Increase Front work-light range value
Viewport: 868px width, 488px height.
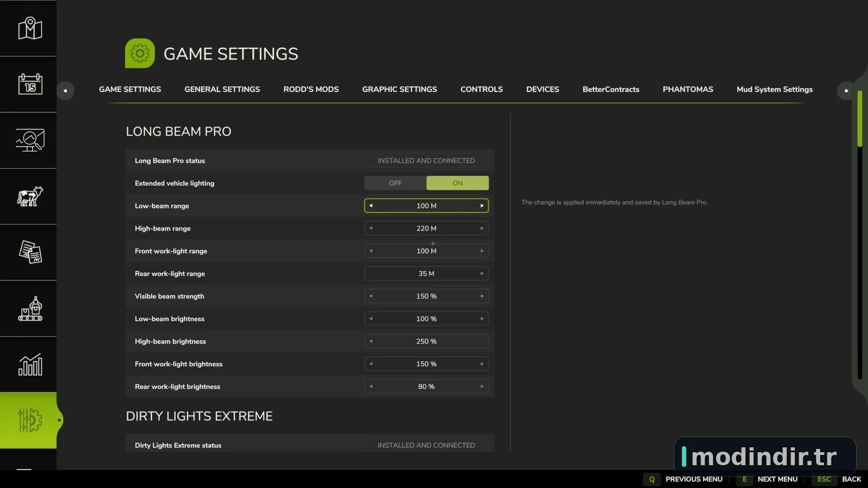pyautogui.click(x=482, y=251)
